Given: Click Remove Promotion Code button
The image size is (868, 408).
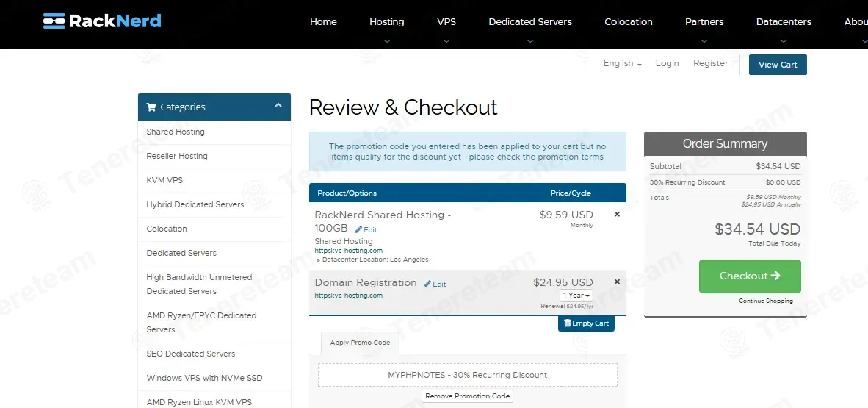Looking at the screenshot, I should 467,396.
